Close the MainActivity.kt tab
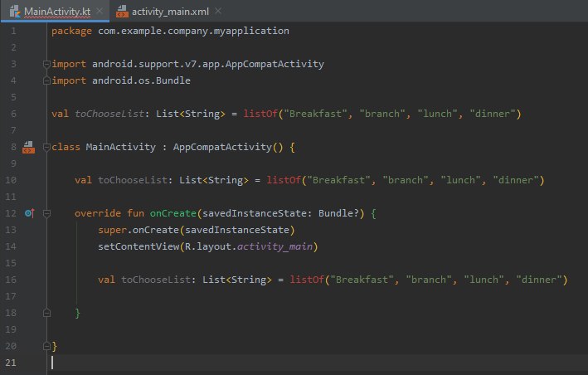 click(100, 12)
